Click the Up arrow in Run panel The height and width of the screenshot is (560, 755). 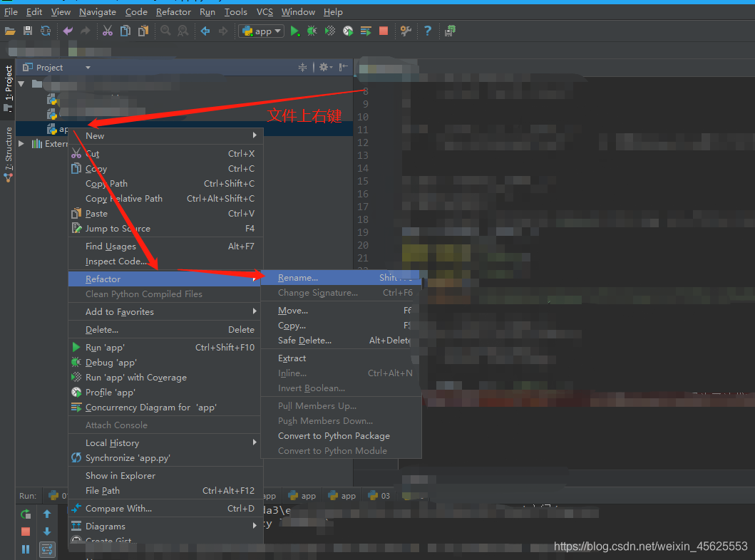coord(47,514)
